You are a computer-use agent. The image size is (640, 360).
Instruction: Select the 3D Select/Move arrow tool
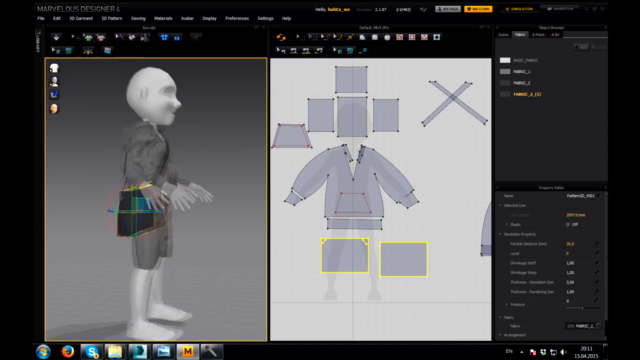(75, 37)
